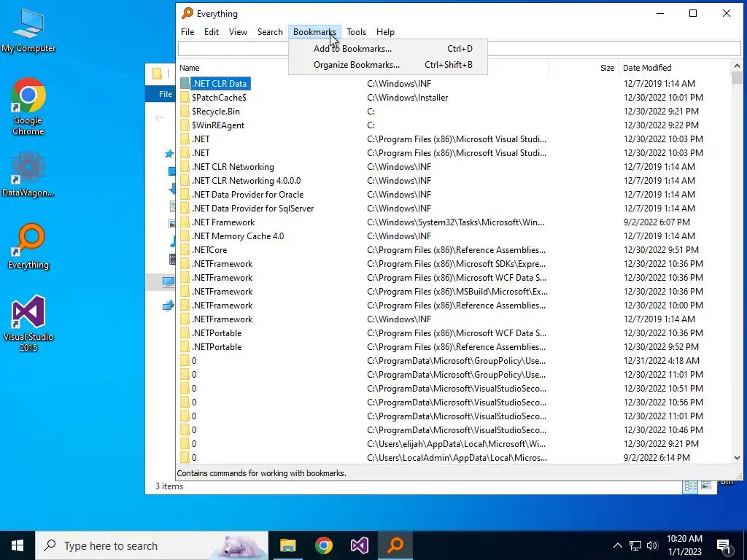Image resolution: width=747 pixels, height=560 pixels.
Task: Click the folder icon of .NET Data Provider for Oracle
Action: coord(185,195)
